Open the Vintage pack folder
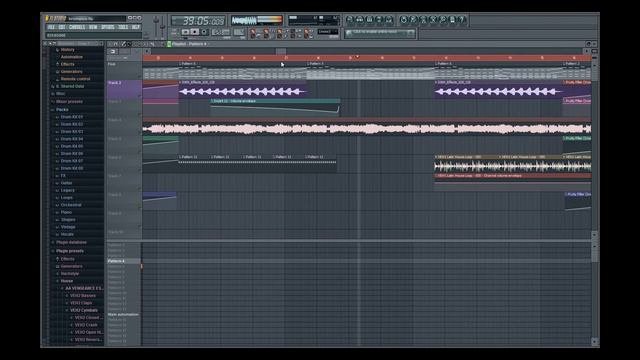Viewport: 640px width, 360px height. pyautogui.click(x=68, y=227)
